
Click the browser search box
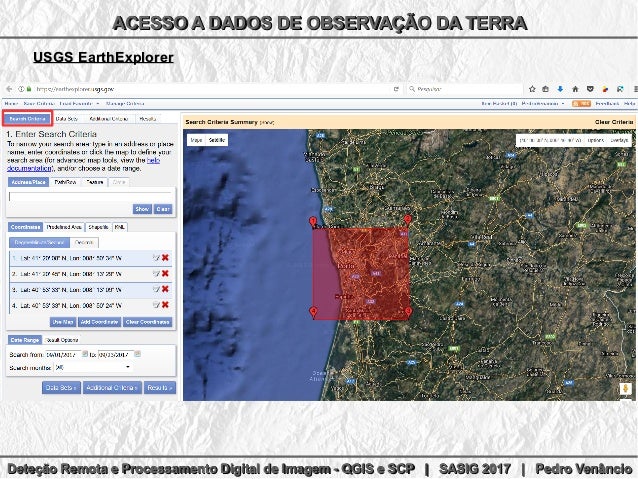[x=464, y=89]
